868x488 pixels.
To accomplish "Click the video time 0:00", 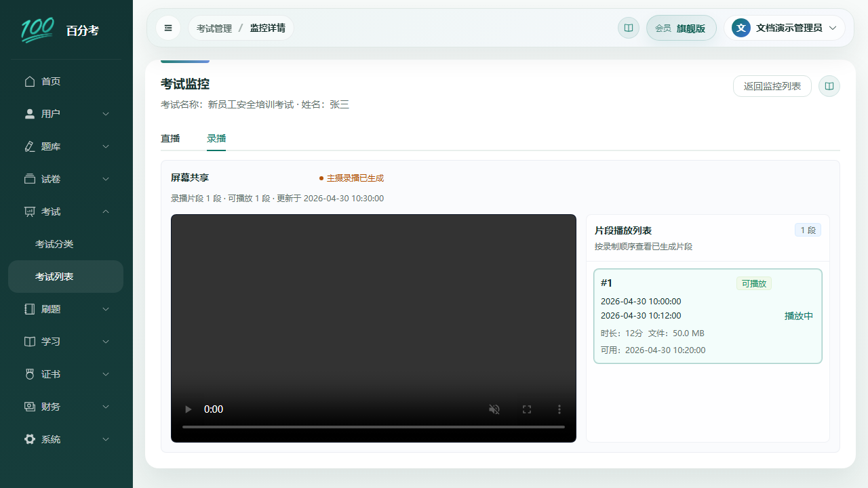I will tap(214, 409).
